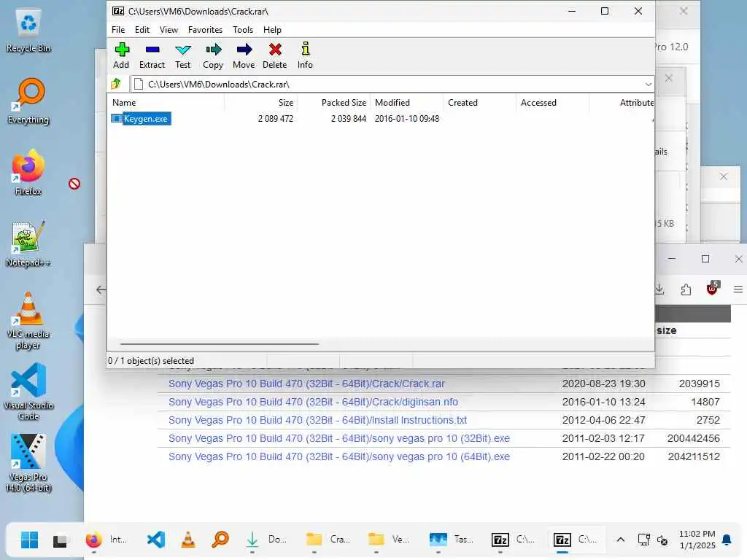Open the Edit menu

coord(142,29)
